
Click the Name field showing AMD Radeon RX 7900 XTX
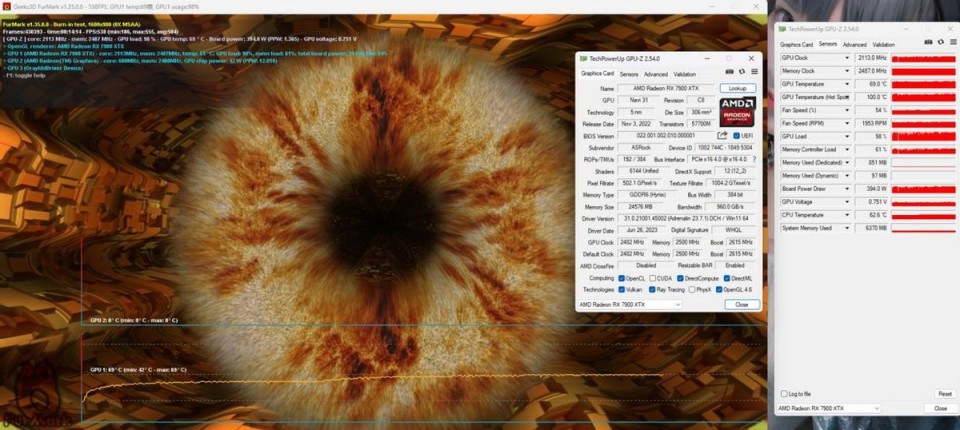tap(666, 88)
